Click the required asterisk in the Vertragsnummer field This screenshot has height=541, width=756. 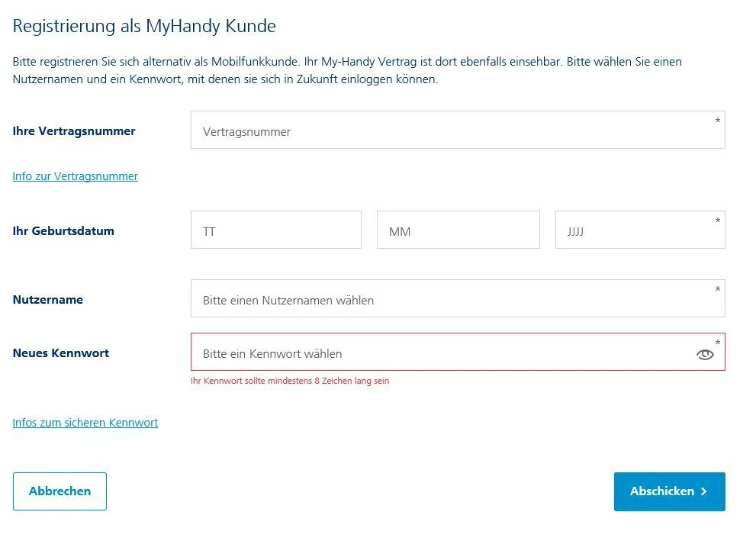pyautogui.click(x=717, y=121)
